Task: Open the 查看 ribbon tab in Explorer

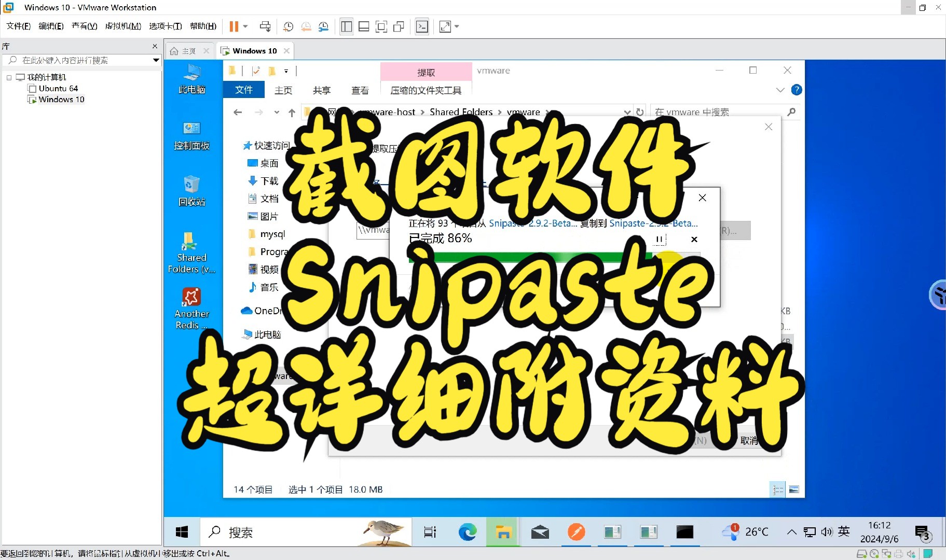Action: [x=360, y=90]
